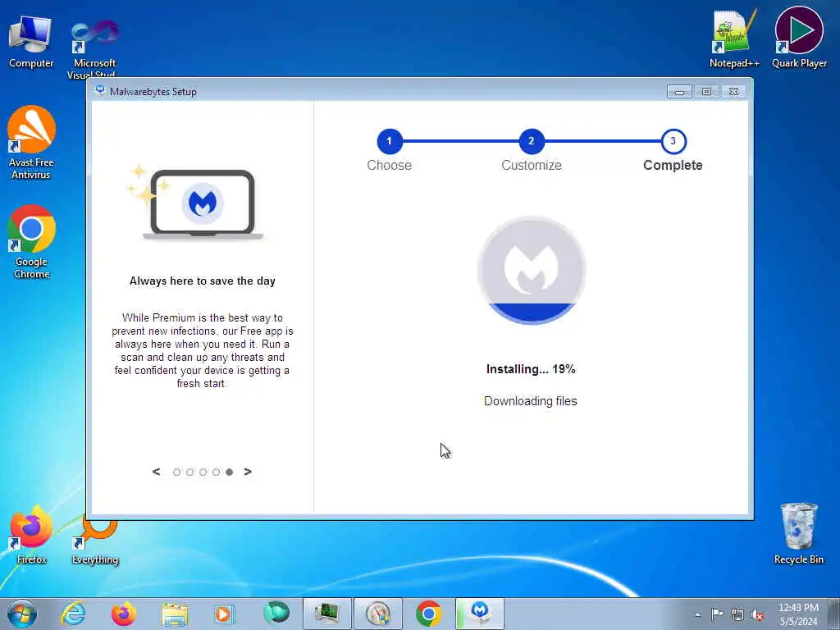Open the Computer desktop icon
This screenshot has width=840, height=630.
pyautogui.click(x=30, y=43)
